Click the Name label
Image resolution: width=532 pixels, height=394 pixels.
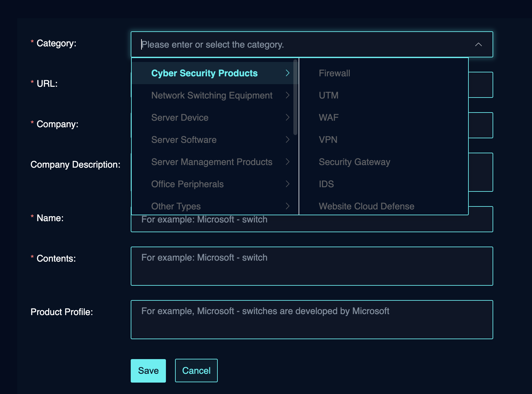(x=50, y=218)
